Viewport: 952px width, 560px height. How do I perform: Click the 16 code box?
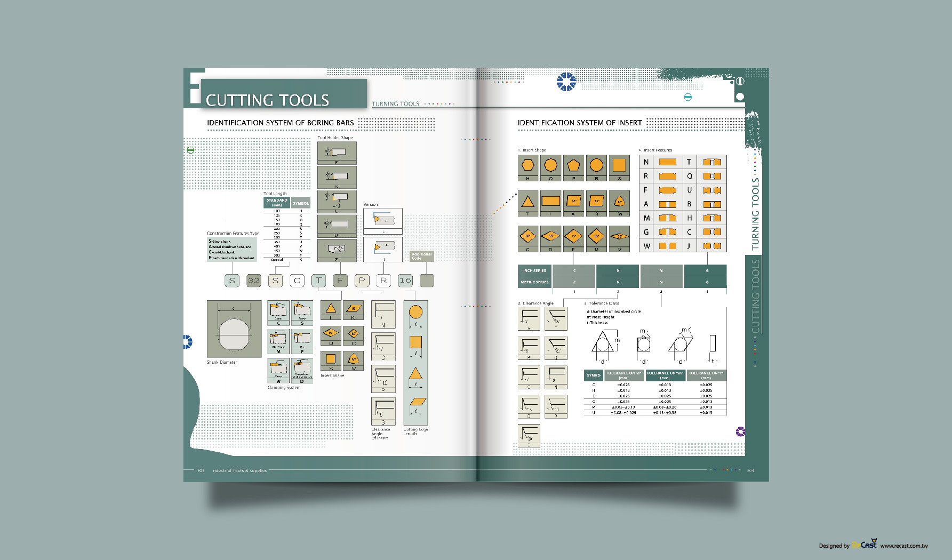click(405, 281)
